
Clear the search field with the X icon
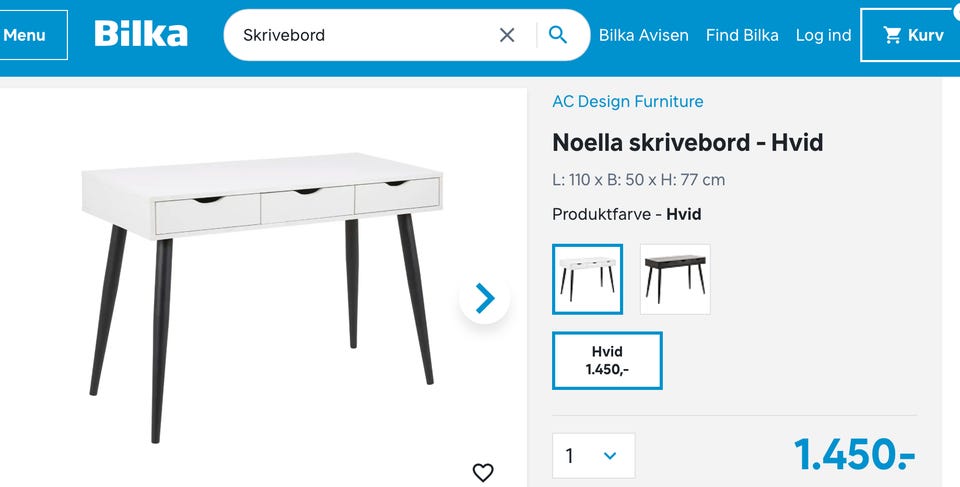pyautogui.click(x=507, y=35)
